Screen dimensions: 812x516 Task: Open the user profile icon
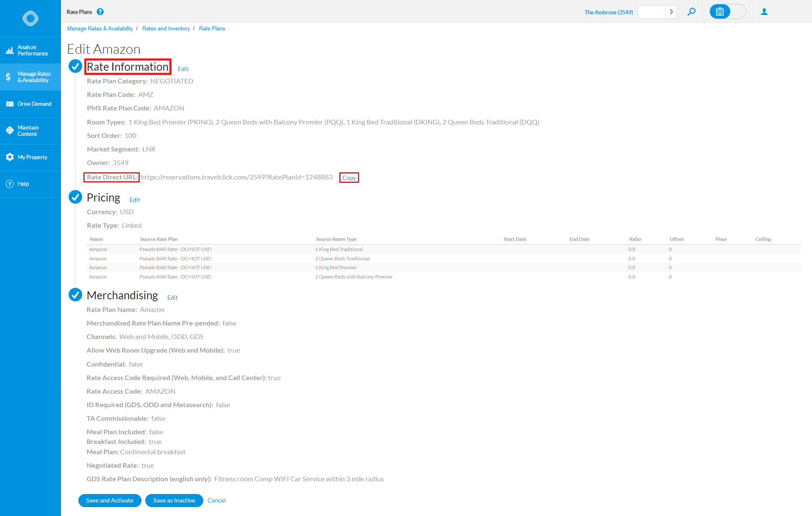(764, 12)
